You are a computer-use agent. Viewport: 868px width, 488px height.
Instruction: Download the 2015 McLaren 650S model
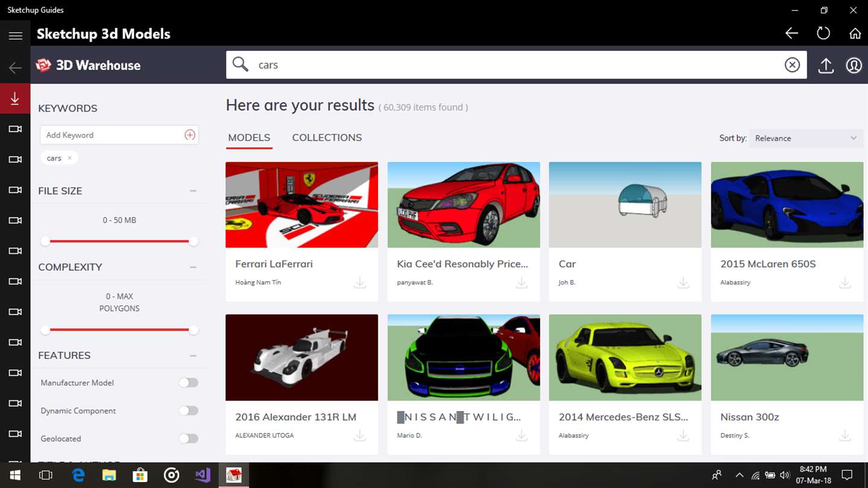(845, 283)
